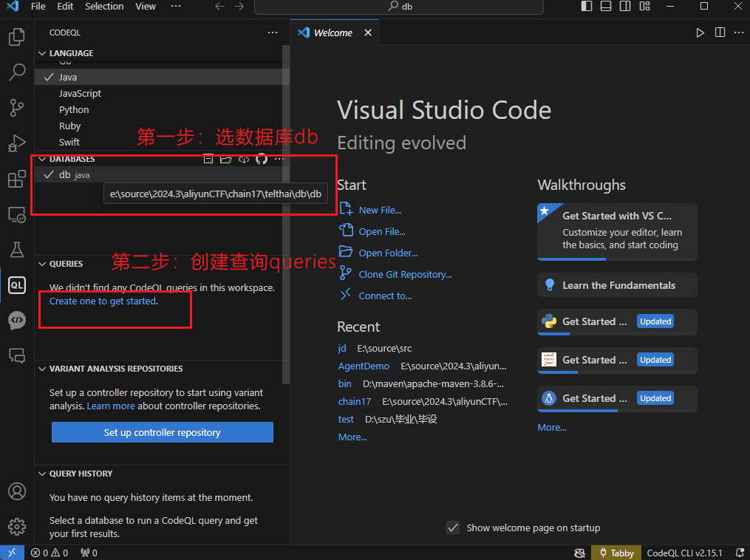
Task: Select the CodeQL QL activity bar icon
Action: pos(17,285)
